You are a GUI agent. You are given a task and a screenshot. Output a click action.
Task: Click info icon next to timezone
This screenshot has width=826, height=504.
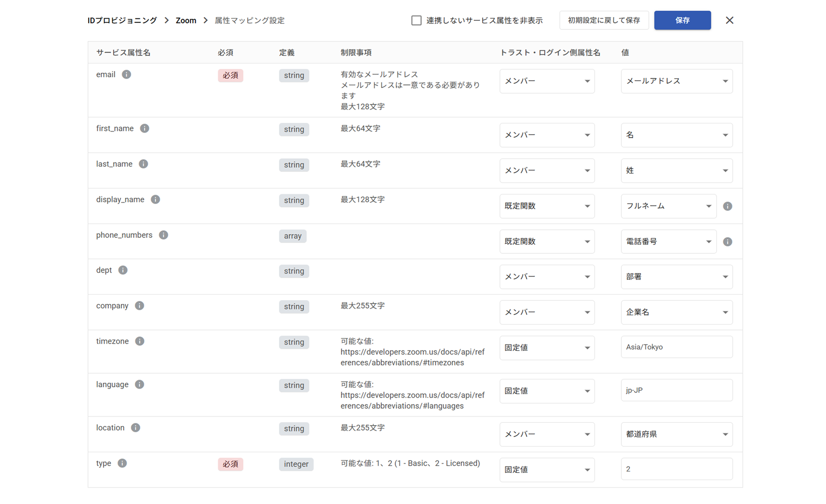140,341
